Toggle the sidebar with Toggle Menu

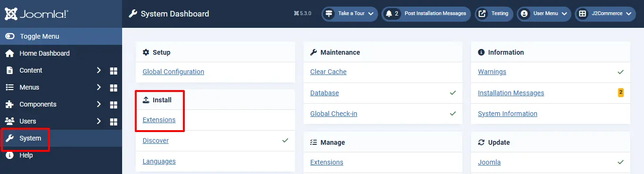(x=61, y=36)
